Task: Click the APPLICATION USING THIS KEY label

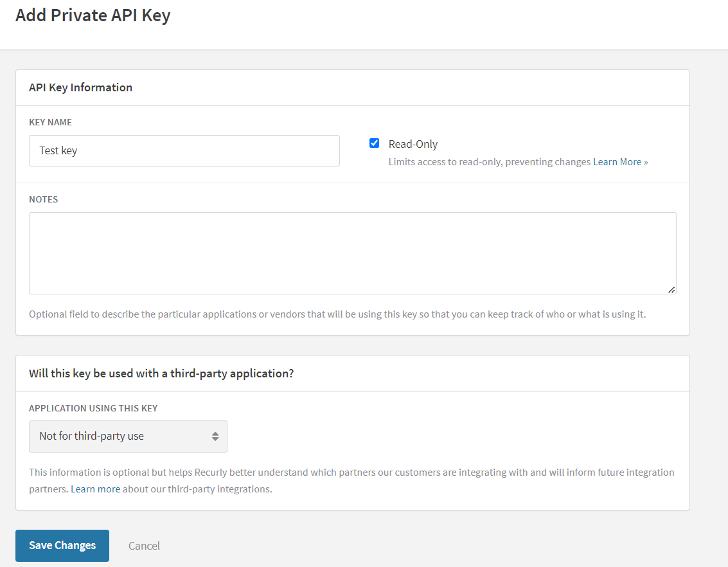Action: point(93,408)
